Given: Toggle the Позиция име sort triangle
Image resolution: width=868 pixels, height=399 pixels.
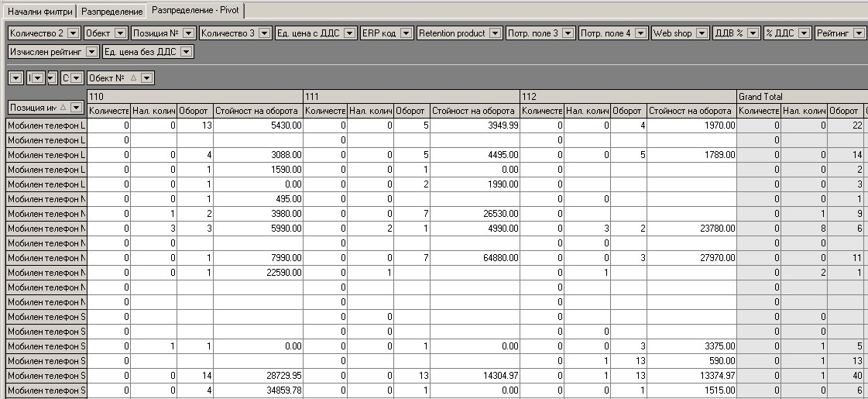Looking at the screenshot, I should [x=63, y=107].
